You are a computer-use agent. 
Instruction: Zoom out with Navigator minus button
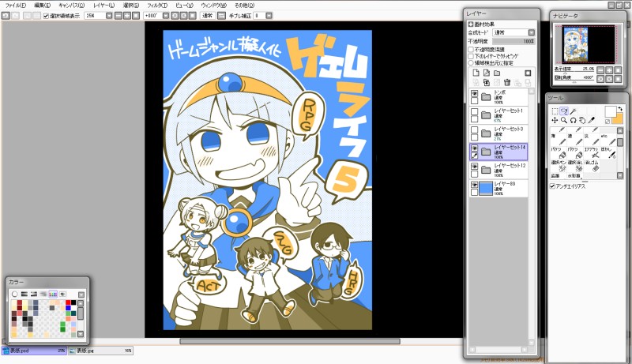point(600,70)
